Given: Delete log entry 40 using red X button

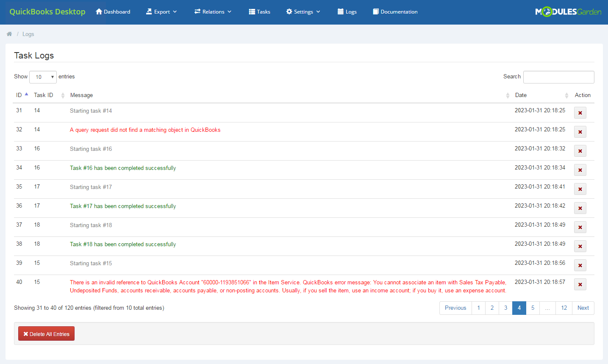Looking at the screenshot, I should [x=580, y=284].
